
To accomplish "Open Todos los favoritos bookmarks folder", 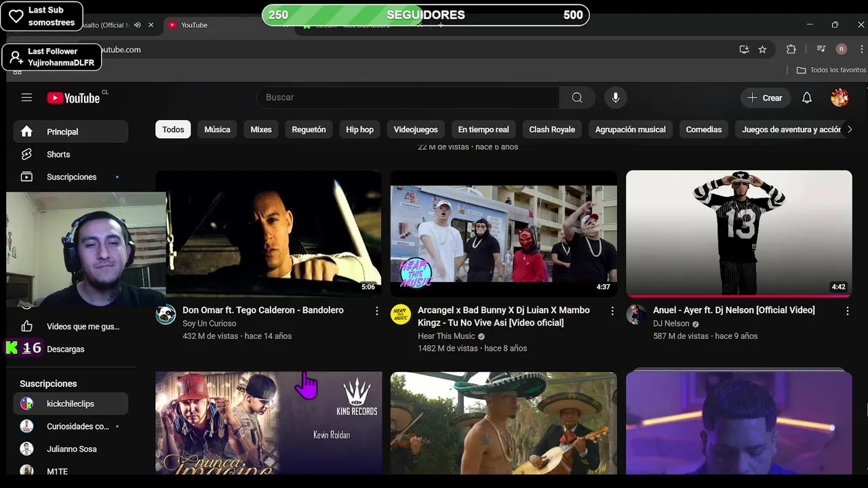I will [831, 70].
